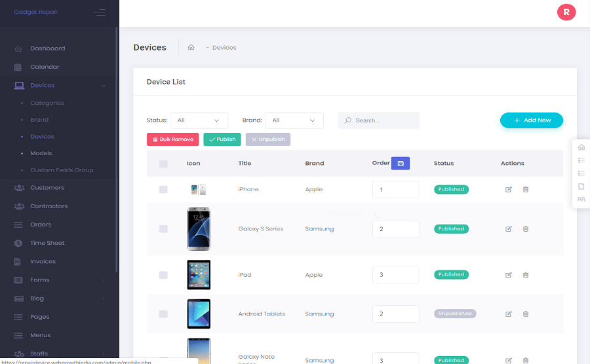The height and width of the screenshot is (364, 590).
Task: Check the Galaxy S Series row checkbox
Action: pyautogui.click(x=163, y=228)
